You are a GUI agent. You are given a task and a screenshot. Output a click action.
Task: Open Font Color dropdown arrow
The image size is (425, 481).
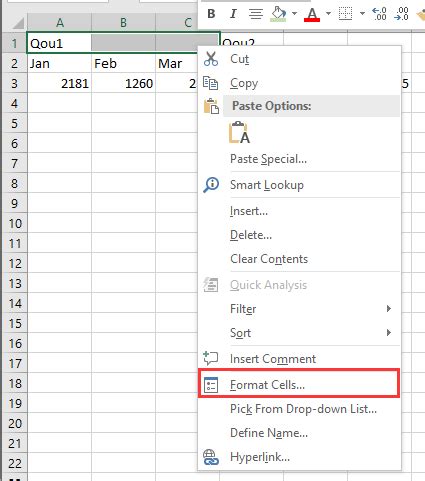click(328, 14)
